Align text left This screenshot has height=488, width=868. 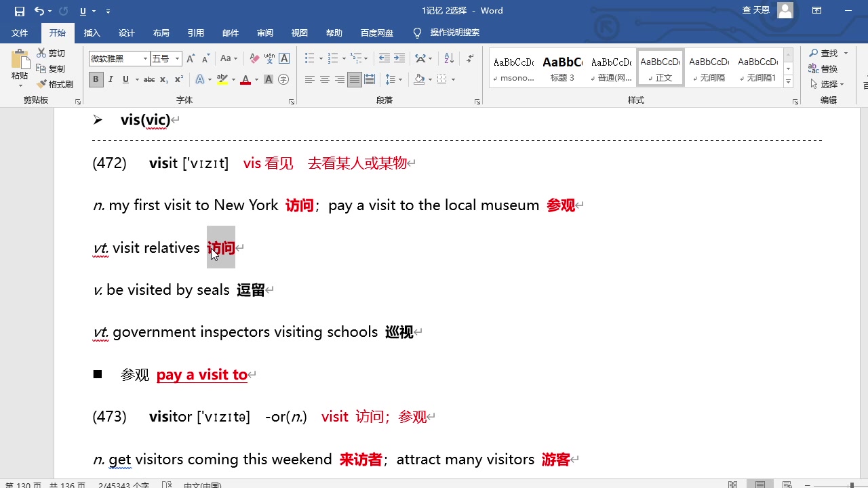tap(310, 80)
